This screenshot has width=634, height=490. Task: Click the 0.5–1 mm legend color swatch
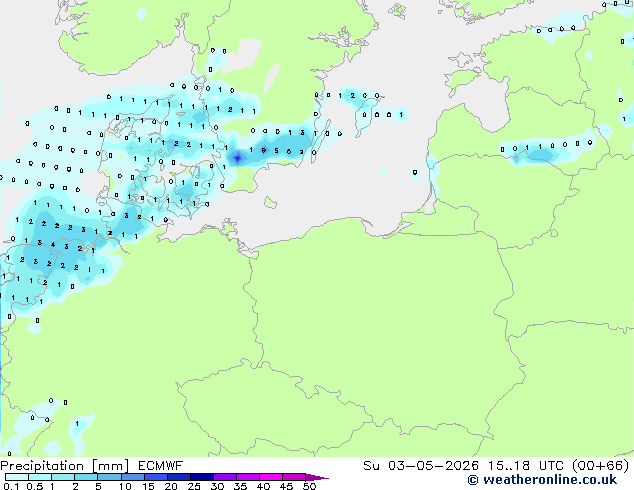[40, 477]
